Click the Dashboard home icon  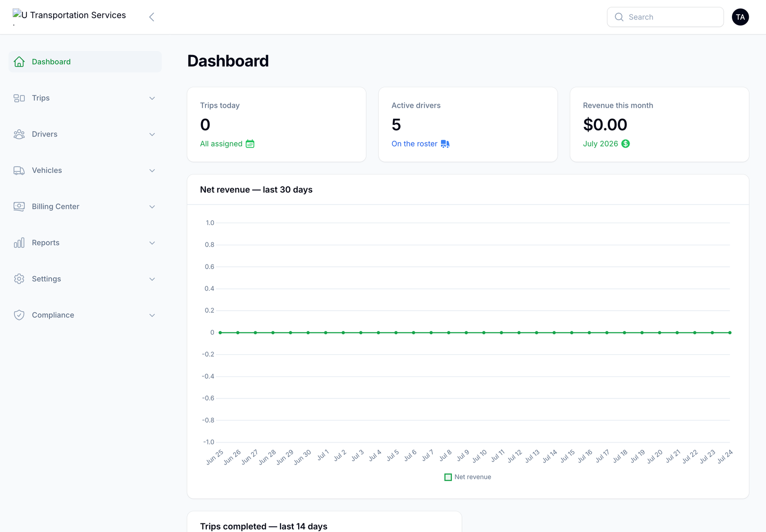[x=19, y=62]
